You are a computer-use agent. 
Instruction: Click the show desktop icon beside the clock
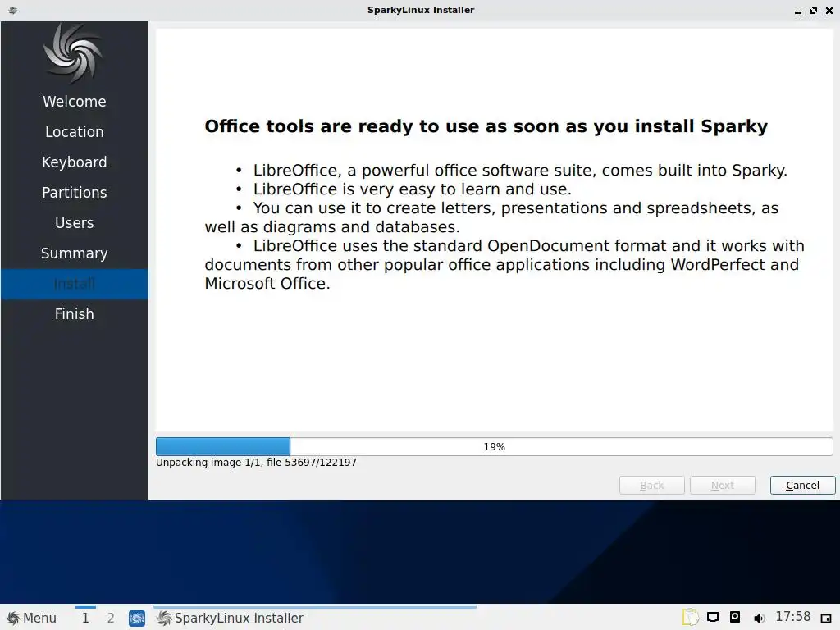[825, 619]
